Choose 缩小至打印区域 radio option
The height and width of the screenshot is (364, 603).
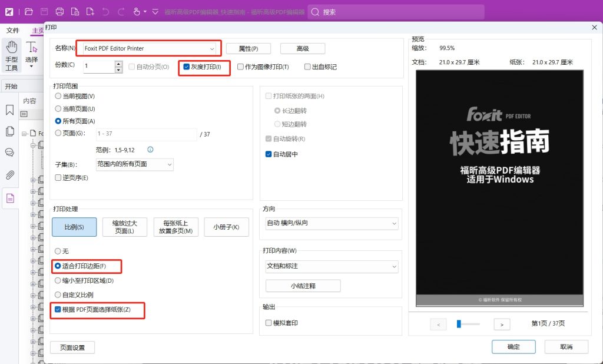click(58, 280)
